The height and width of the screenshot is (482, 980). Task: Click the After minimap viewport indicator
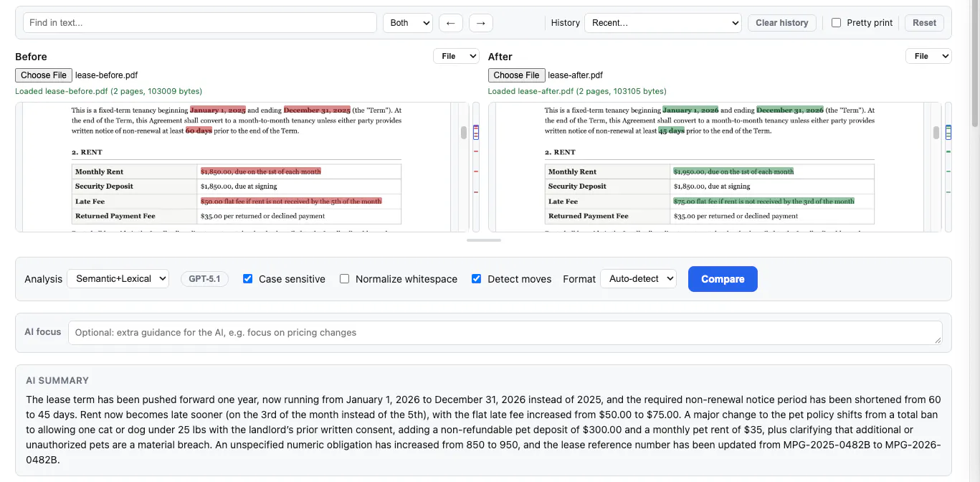[948, 132]
